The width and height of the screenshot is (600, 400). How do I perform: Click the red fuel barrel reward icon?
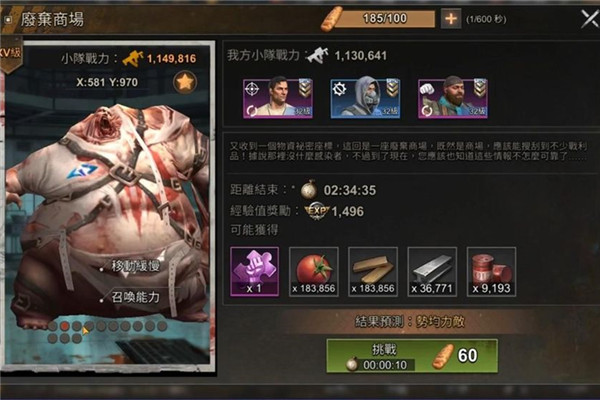pyautogui.click(x=491, y=271)
